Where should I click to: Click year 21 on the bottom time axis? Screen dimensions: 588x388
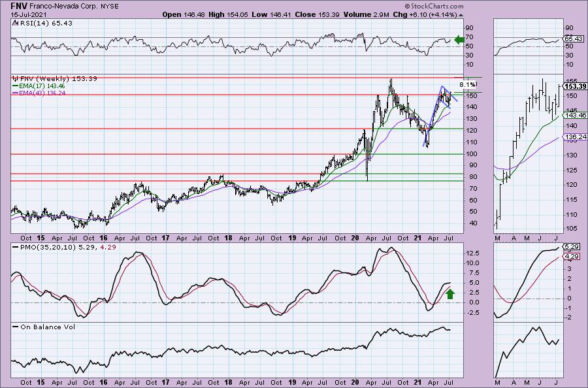(417, 382)
